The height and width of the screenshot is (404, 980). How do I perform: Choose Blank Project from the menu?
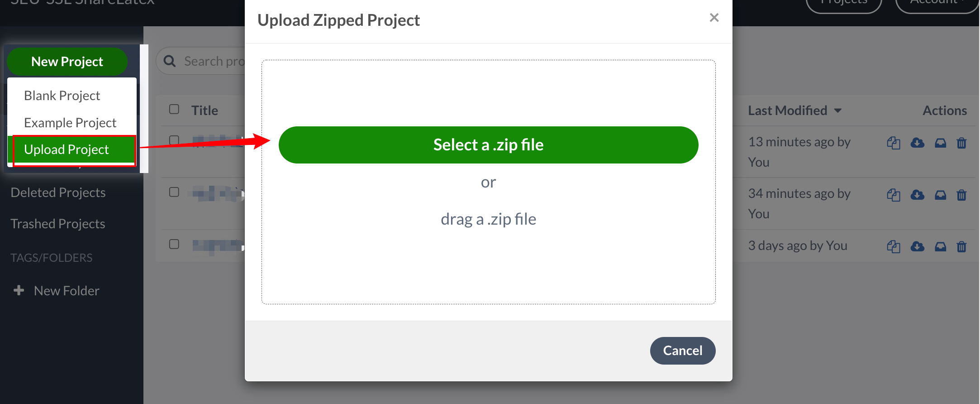[62, 96]
